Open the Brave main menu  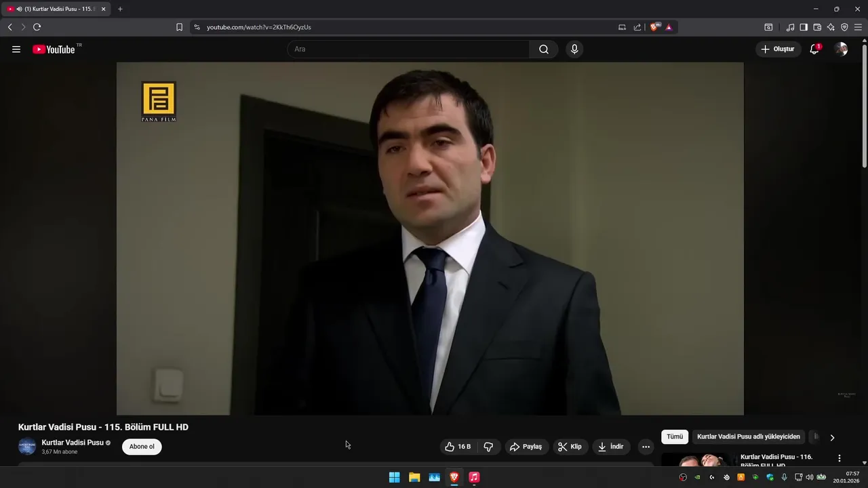point(858,27)
